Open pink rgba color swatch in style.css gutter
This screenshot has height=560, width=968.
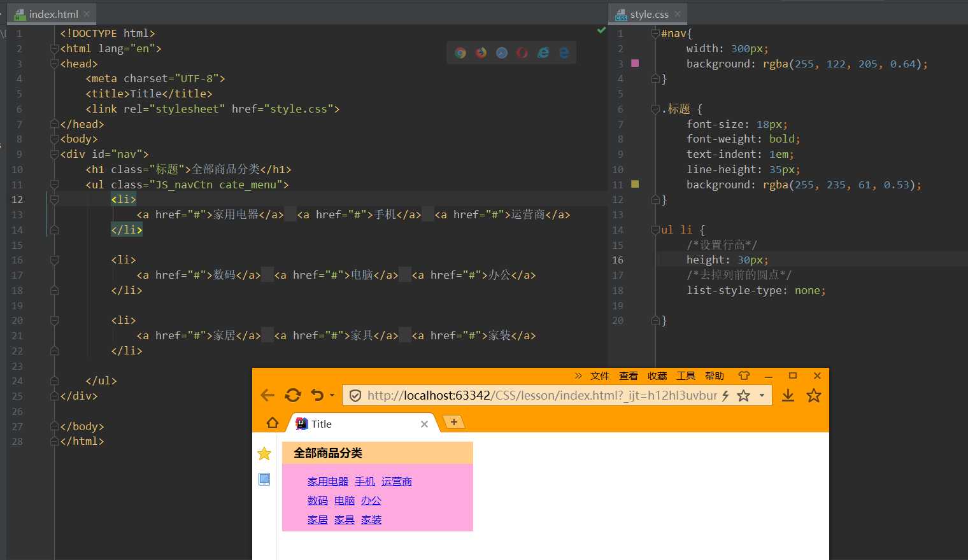point(635,63)
